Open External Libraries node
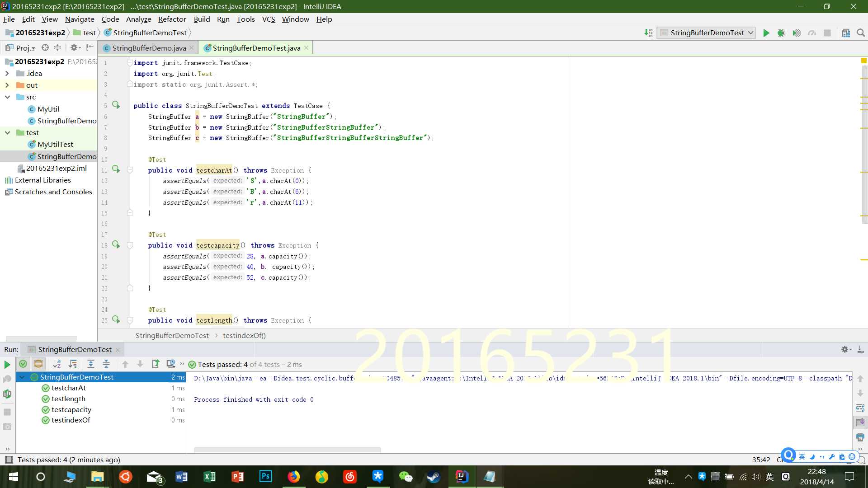The width and height of the screenshot is (868, 488). point(38,180)
